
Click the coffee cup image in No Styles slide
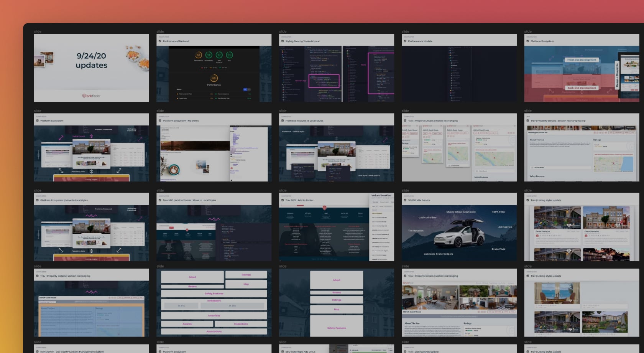click(174, 169)
